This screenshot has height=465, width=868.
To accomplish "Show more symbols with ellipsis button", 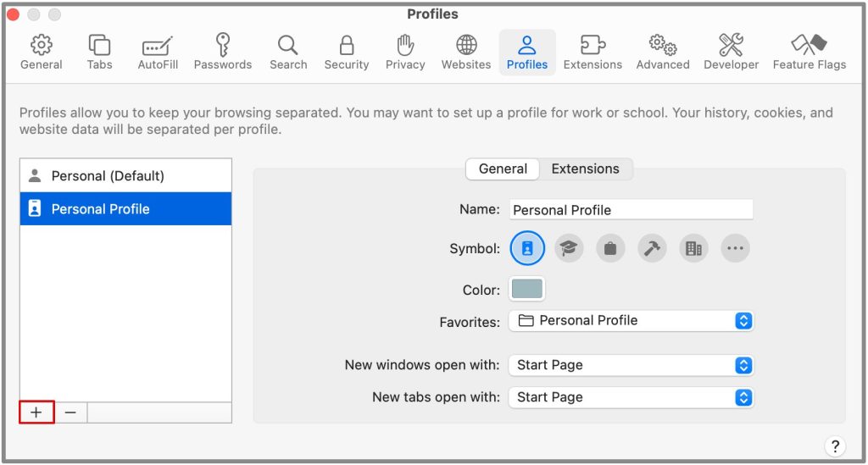I will pyautogui.click(x=735, y=248).
